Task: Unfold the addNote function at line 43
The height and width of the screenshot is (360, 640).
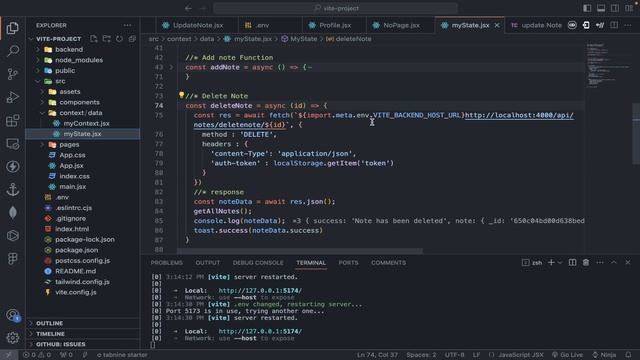Action: tap(171, 67)
